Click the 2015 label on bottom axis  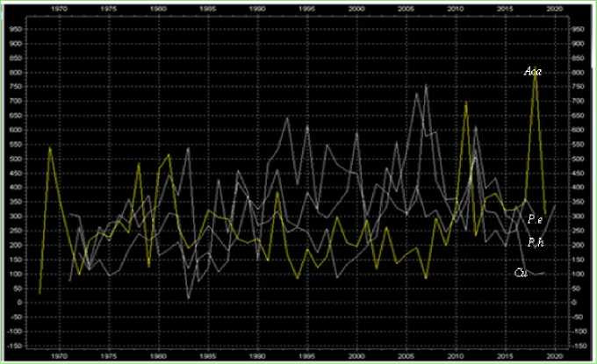(x=505, y=356)
